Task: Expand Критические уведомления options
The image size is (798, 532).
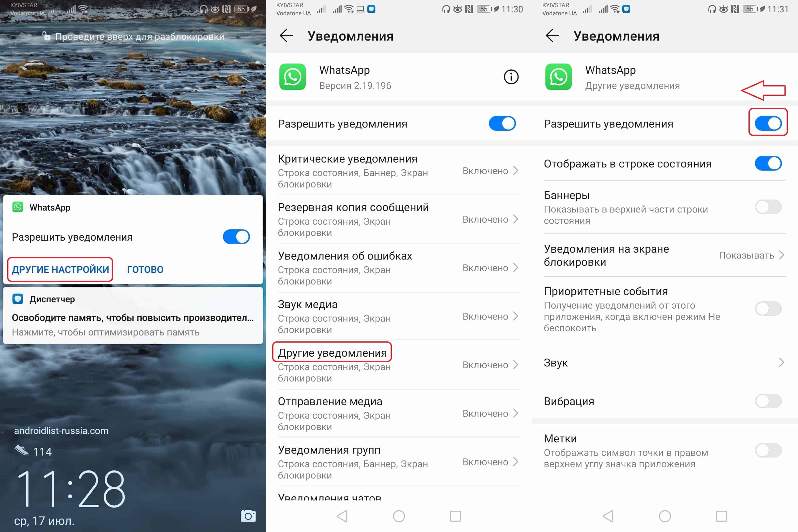Action: tap(399, 172)
